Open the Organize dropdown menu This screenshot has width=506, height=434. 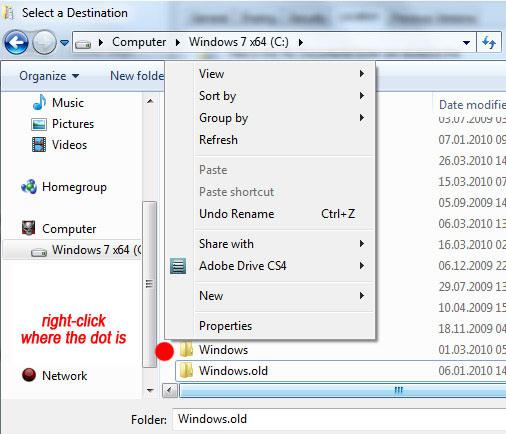tap(49, 76)
